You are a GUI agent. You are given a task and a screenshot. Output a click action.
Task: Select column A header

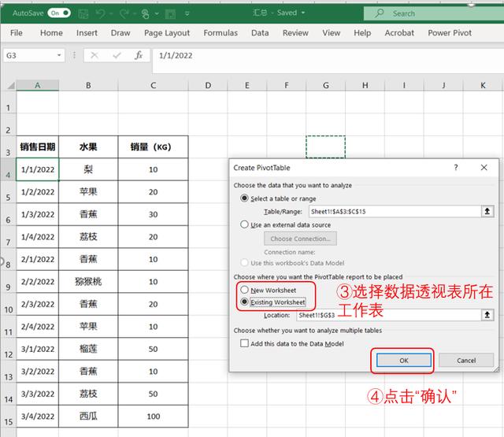point(38,86)
